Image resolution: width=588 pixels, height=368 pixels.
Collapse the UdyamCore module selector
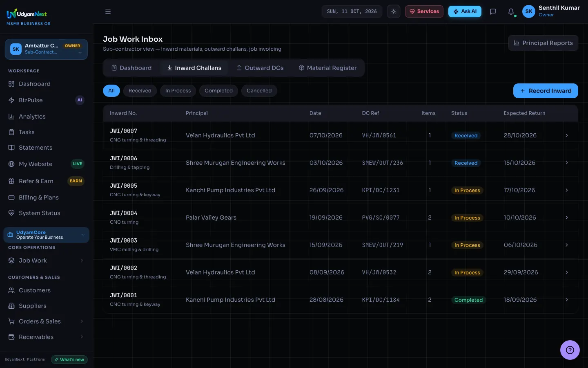point(46,235)
